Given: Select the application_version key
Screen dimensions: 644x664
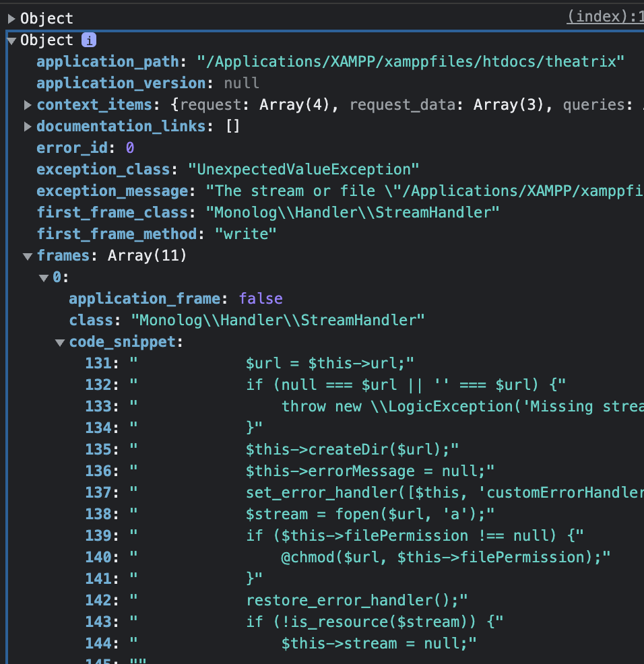Looking at the screenshot, I should pos(121,84).
